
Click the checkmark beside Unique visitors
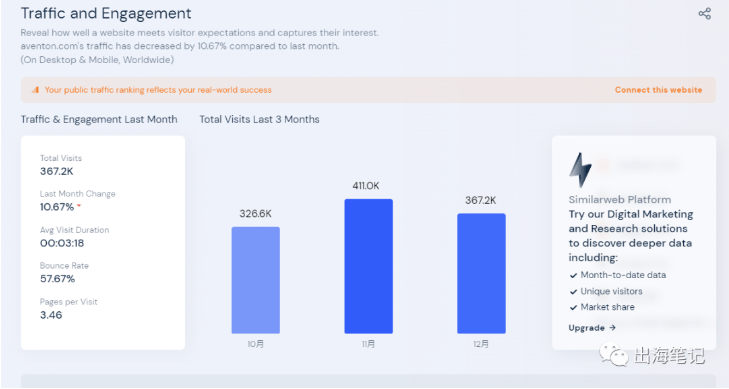click(x=573, y=292)
